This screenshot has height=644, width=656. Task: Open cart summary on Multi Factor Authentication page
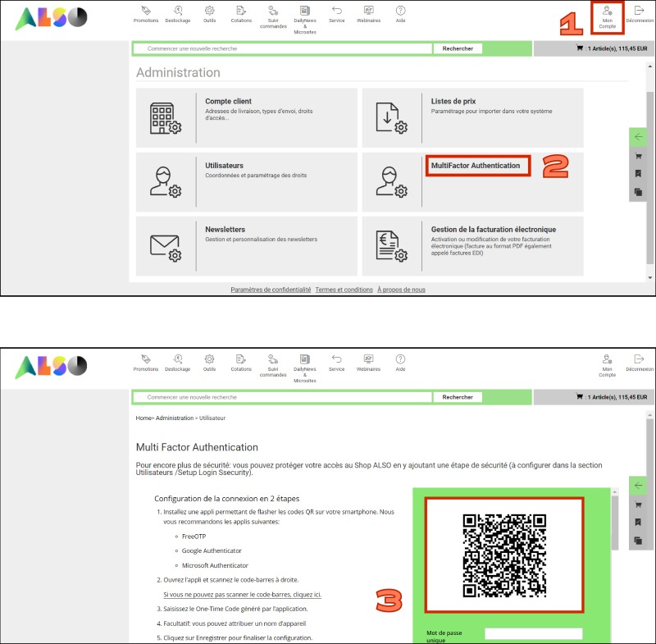point(612,397)
